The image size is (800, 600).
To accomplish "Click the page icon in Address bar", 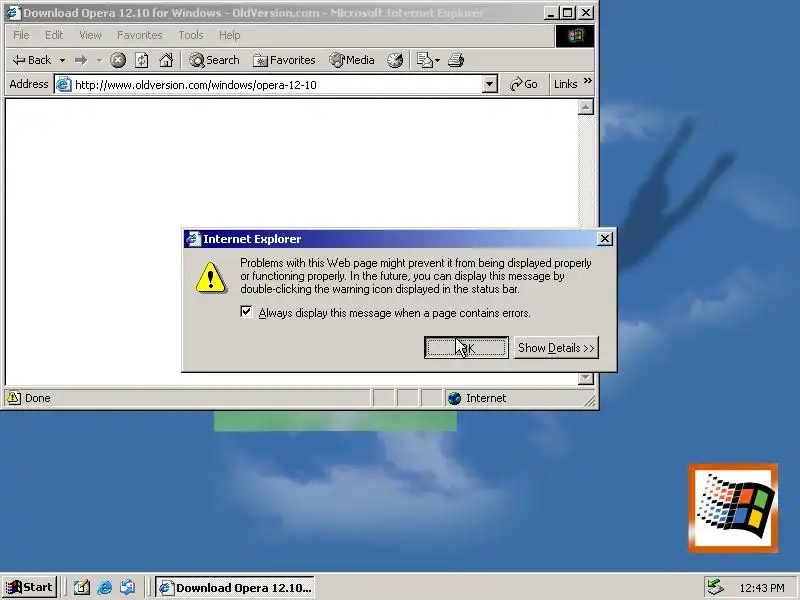I will pyautogui.click(x=63, y=84).
